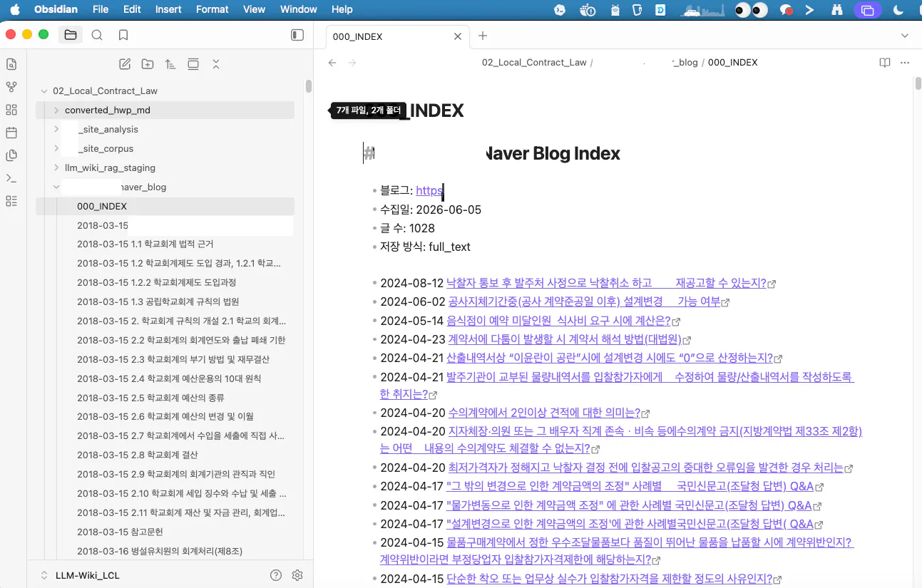The width and height of the screenshot is (922, 588).
Task: Open the Insert menu
Action: pyautogui.click(x=168, y=9)
